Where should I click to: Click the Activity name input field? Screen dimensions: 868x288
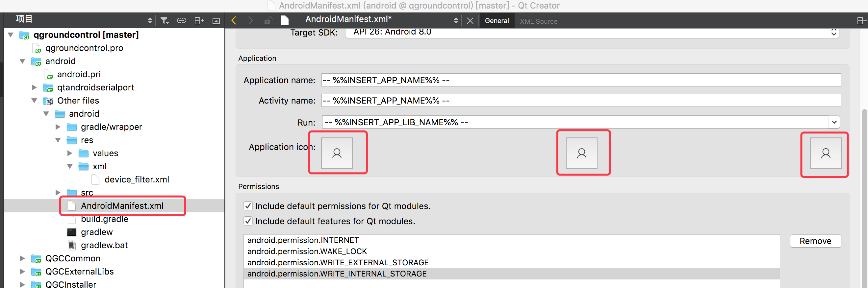(581, 100)
